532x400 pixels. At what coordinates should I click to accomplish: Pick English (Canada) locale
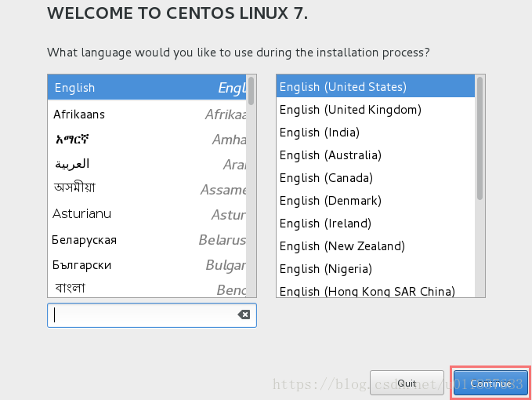click(375, 178)
